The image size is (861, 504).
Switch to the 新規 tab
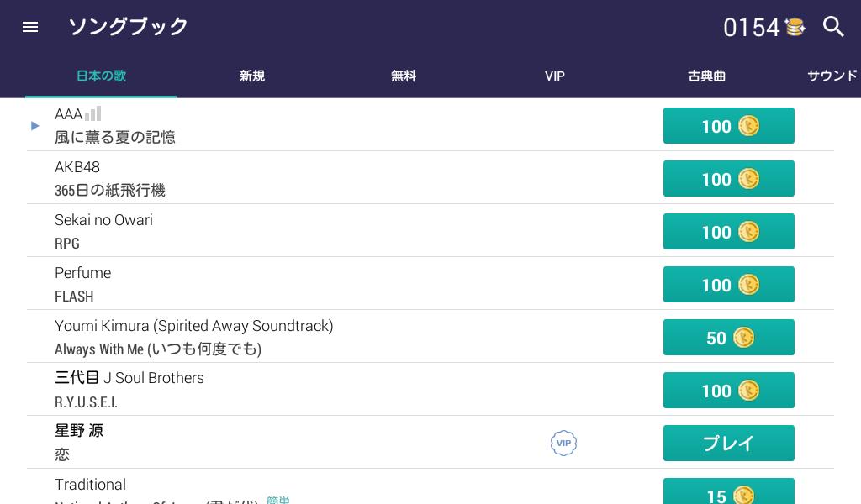tap(252, 76)
